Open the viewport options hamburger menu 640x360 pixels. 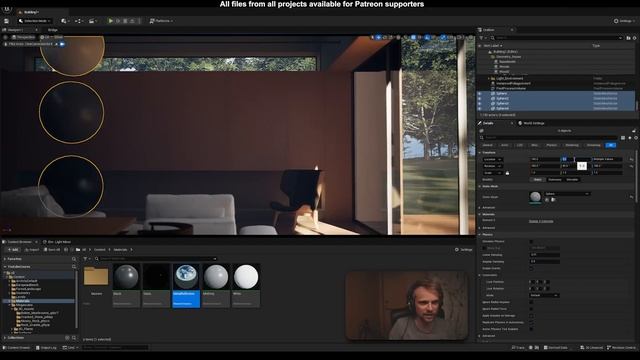(x=6, y=37)
